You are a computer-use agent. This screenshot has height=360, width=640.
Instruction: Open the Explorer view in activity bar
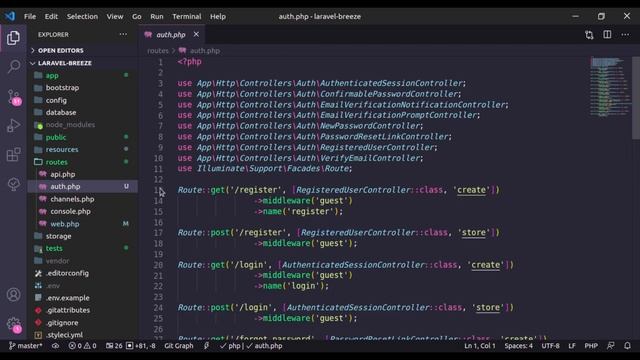tap(13, 38)
